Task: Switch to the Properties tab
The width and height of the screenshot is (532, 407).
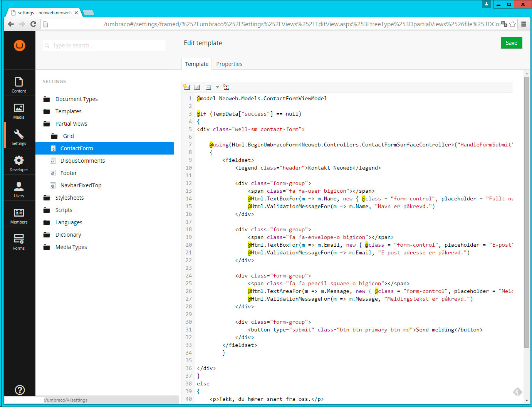Action: point(229,64)
